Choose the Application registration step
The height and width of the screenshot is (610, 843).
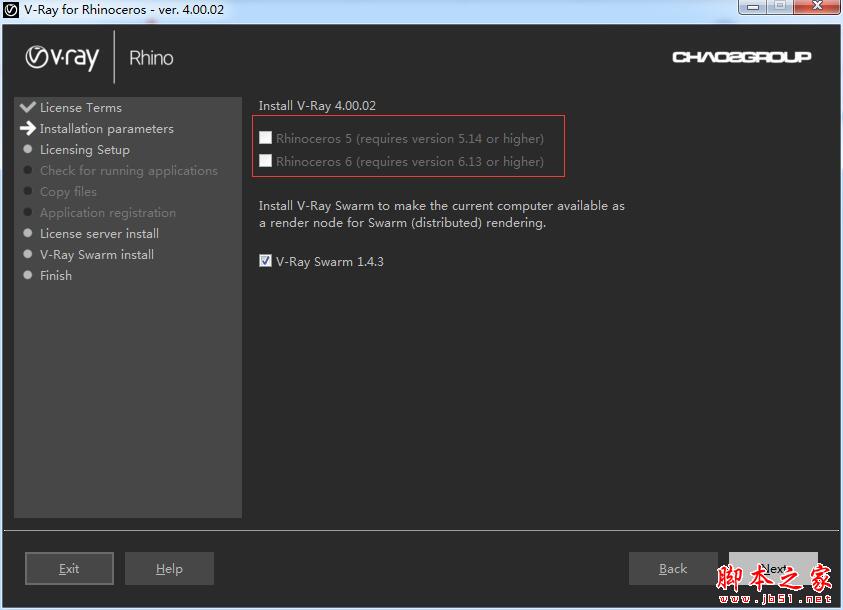pyautogui.click(x=107, y=212)
